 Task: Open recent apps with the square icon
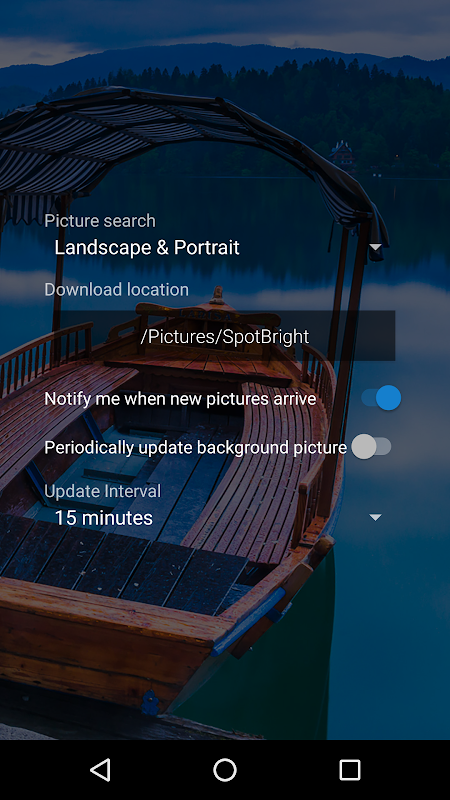coord(349,769)
